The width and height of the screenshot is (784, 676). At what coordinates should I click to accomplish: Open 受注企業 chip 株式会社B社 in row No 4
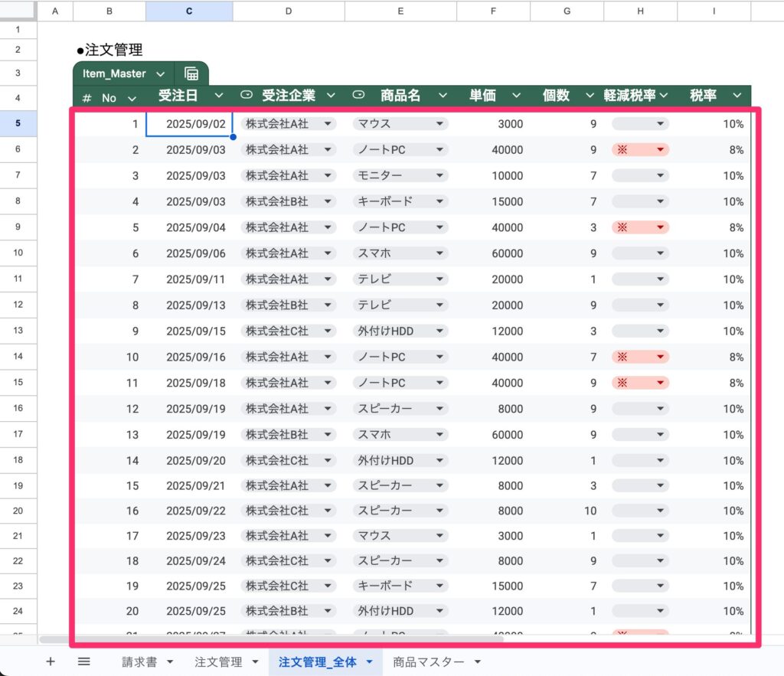(x=288, y=201)
